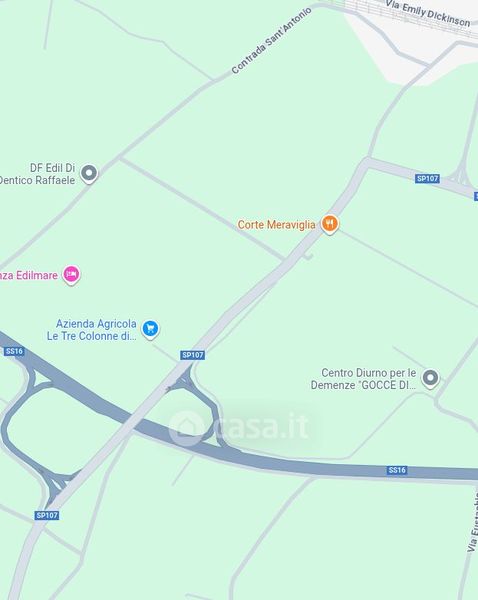Viewport: 478px width, 600px height.
Task: Click the SP107 badge at bottom left
Action: (47, 515)
